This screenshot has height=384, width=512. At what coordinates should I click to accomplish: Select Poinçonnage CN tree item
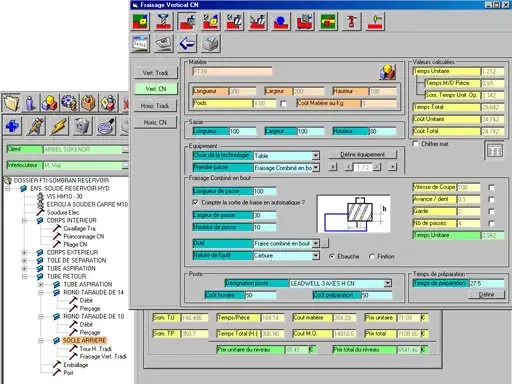pyautogui.click(x=84, y=236)
